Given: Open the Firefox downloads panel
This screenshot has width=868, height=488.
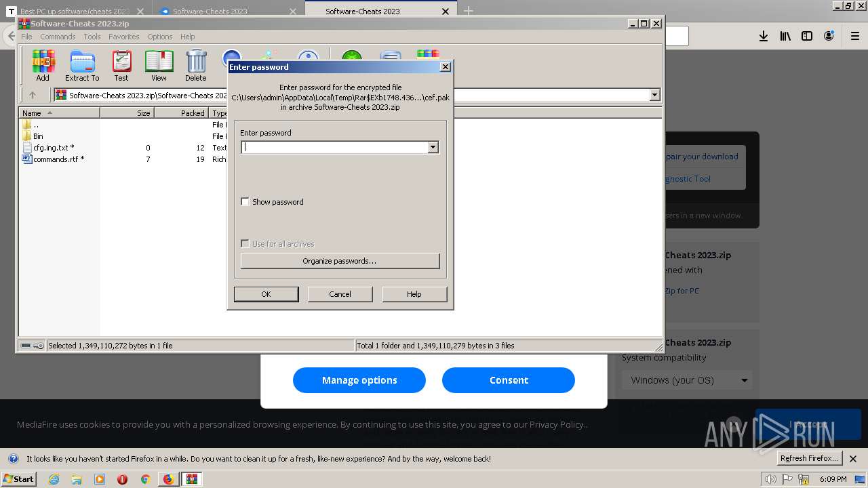Looking at the screenshot, I should [764, 36].
